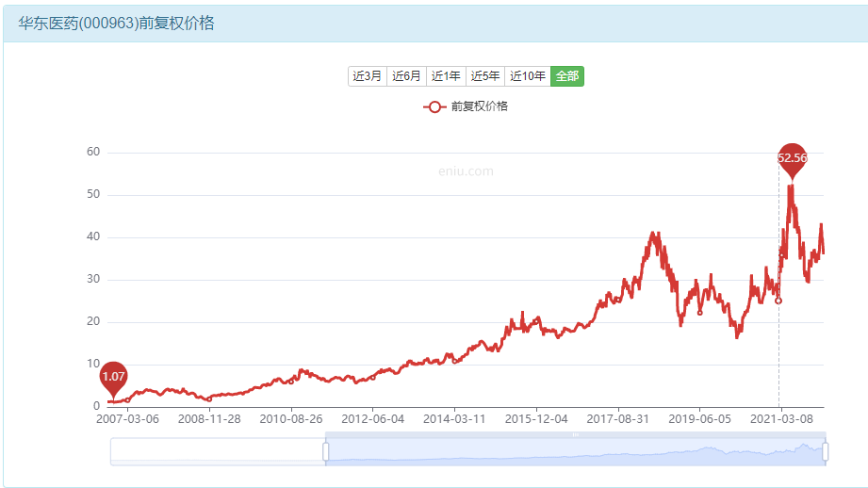Click the 1.07 minimum price marker
This screenshot has height=488, width=868.
point(113,378)
